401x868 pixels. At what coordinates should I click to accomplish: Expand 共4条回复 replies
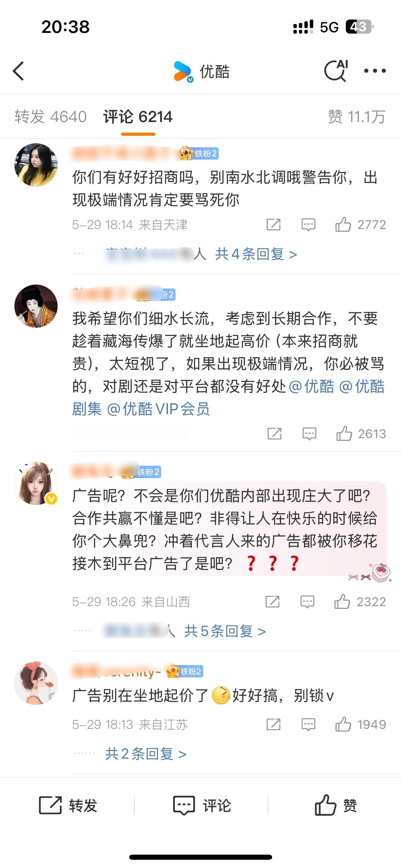pos(256,254)
